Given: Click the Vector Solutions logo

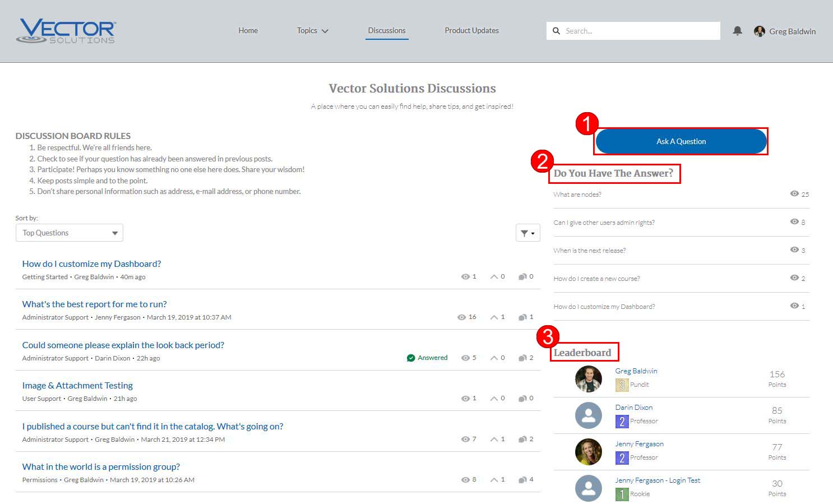Looking at the screenshot, I should point(66,31).
